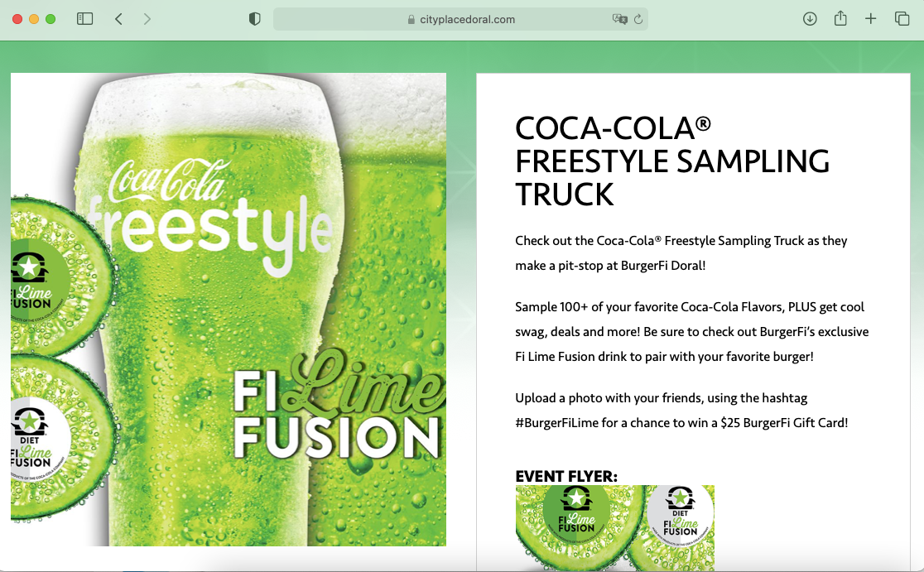
Task: Click the cityplacedoral.com address bar
Action: coord(461,19)
